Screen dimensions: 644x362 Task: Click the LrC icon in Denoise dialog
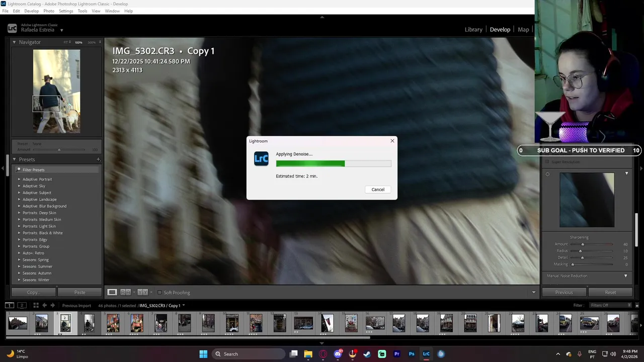(261, 159)
